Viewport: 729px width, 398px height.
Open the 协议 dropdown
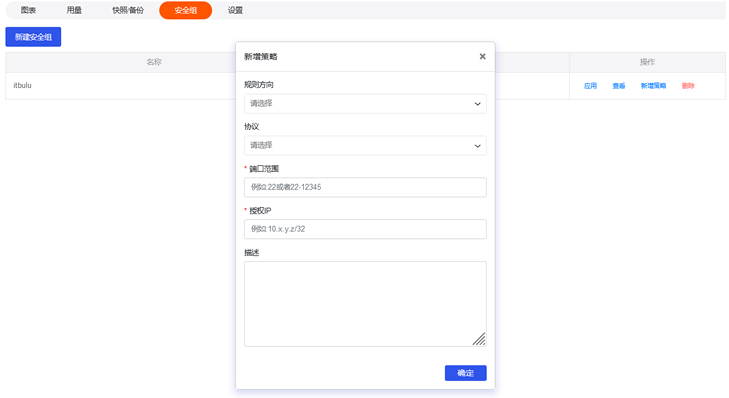click(365, 146)
